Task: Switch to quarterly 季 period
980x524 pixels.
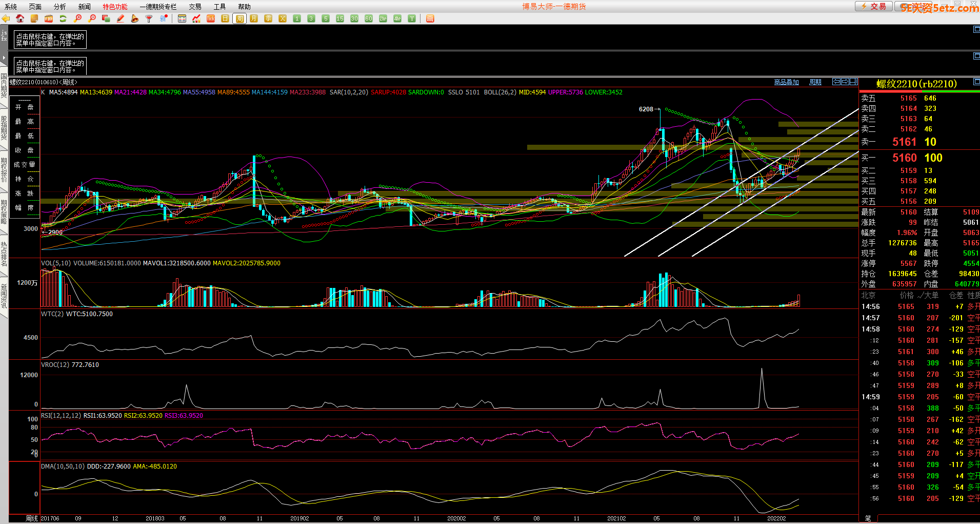Action: pos(268,18)
